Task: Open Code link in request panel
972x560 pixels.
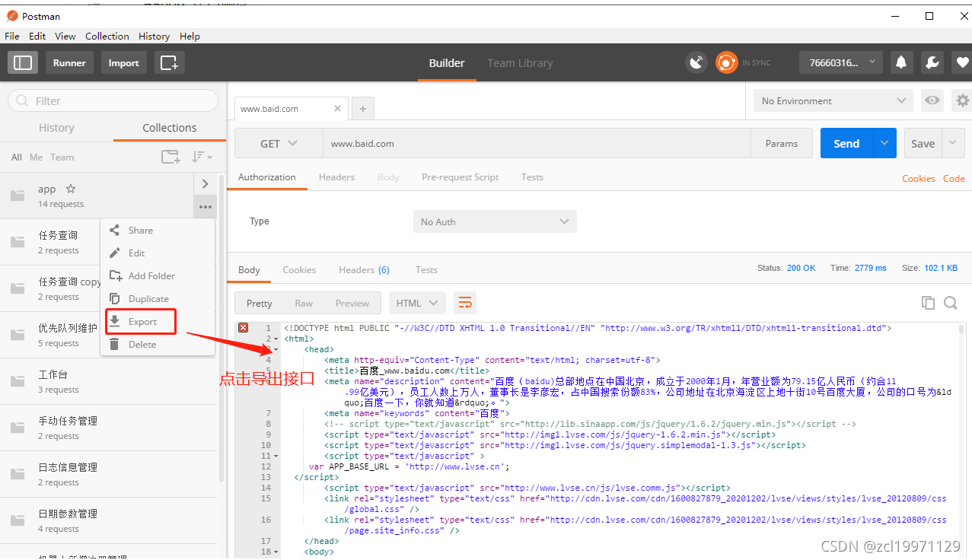Action: pyautogui.click(x=954, y=178)
